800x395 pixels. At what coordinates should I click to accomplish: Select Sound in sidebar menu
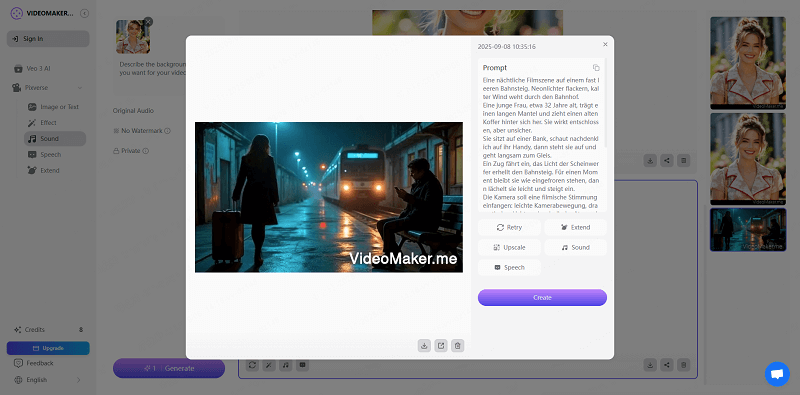[x=55, y=139]
